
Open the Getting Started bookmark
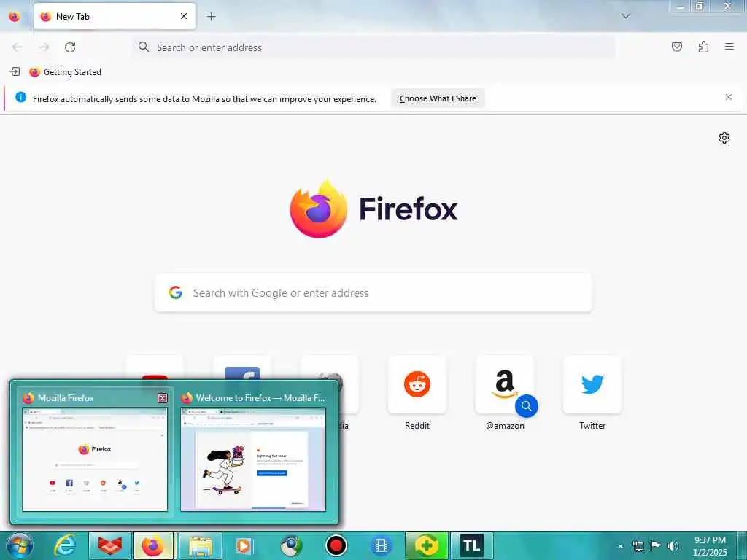coord(65,72)
